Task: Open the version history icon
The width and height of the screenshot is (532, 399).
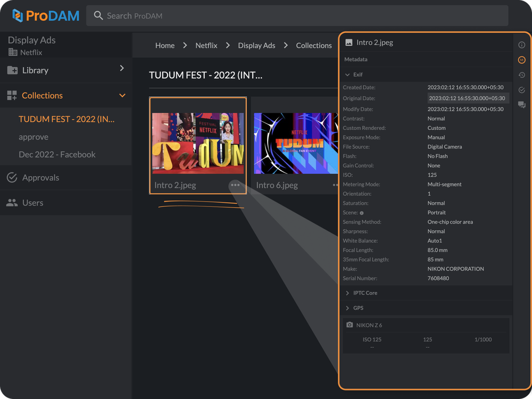Action: 522,75
